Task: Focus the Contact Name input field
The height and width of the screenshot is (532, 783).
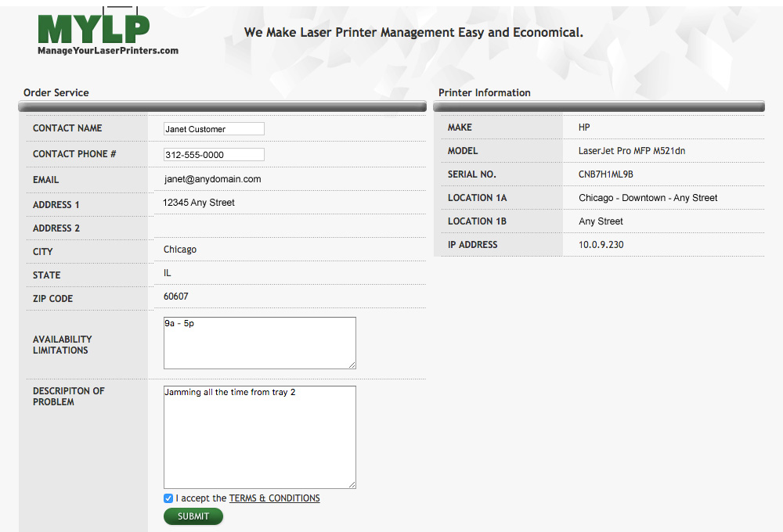Action: coord(214,129)
